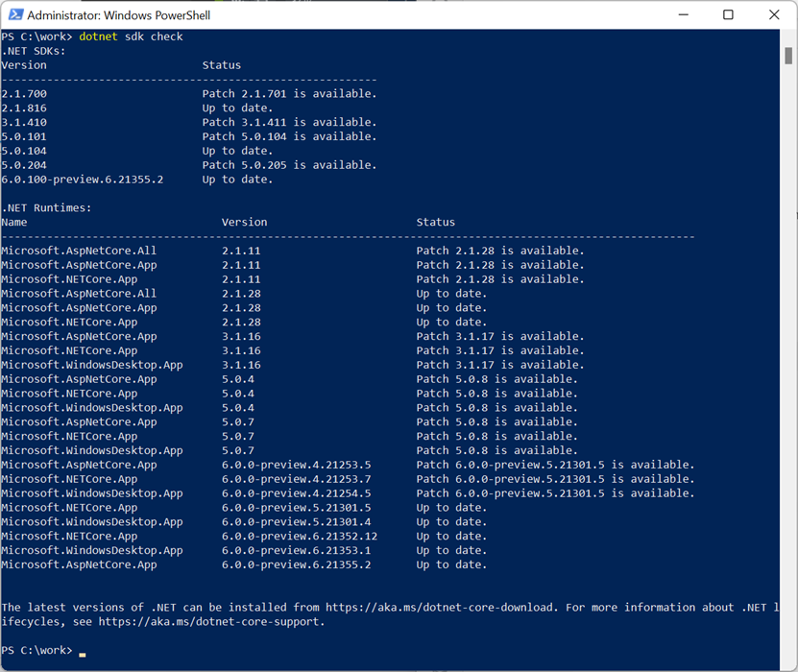Click version 6.0.0-preview.6.21352.12
Image resolution: width=798 pixels, height=672 pixels.
300,536
